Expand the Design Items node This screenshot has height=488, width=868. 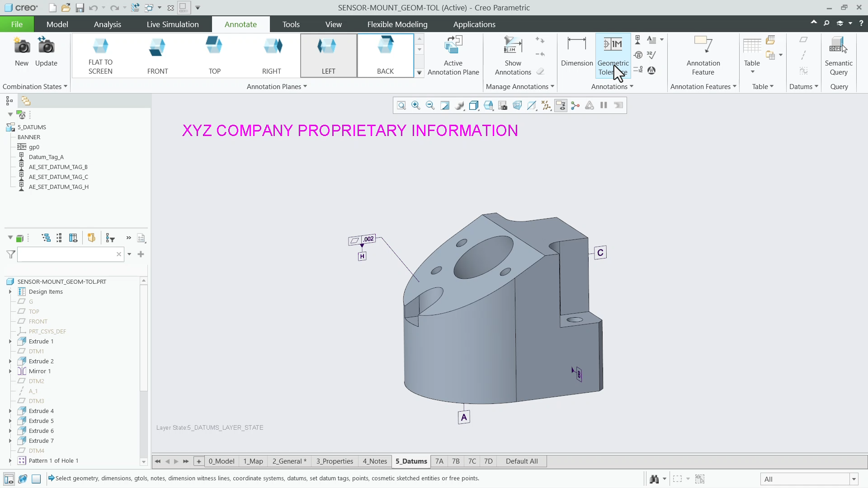coord(10,291)
